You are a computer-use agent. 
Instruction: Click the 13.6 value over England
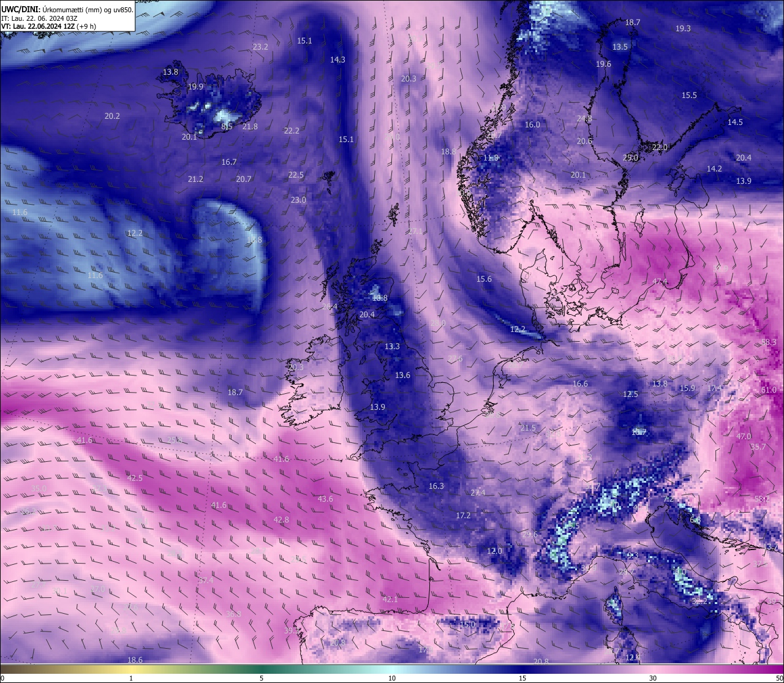[402, 375]
